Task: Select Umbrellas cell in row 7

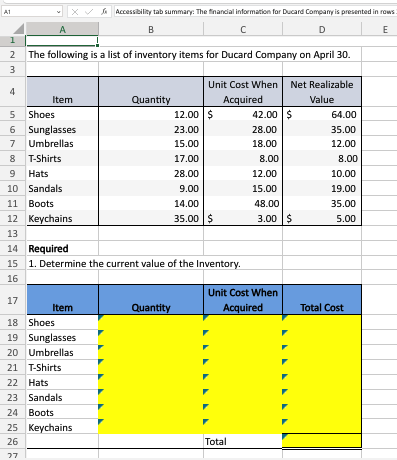Action: tap(62, 144)
